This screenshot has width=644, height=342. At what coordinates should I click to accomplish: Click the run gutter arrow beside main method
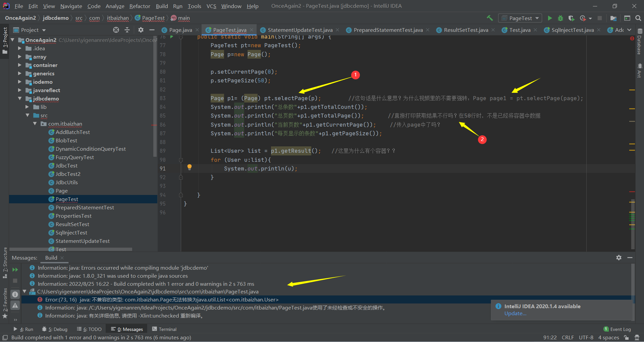172,37
